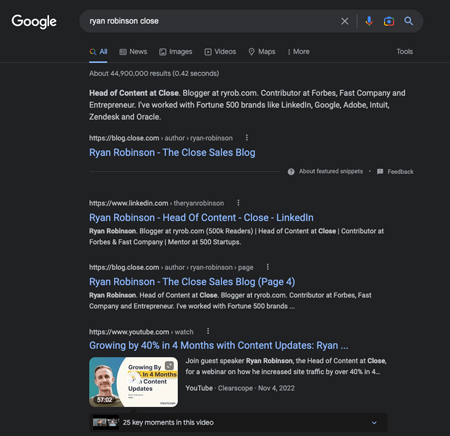
Task: Start voice search with microphone icon
Action: 369,21
